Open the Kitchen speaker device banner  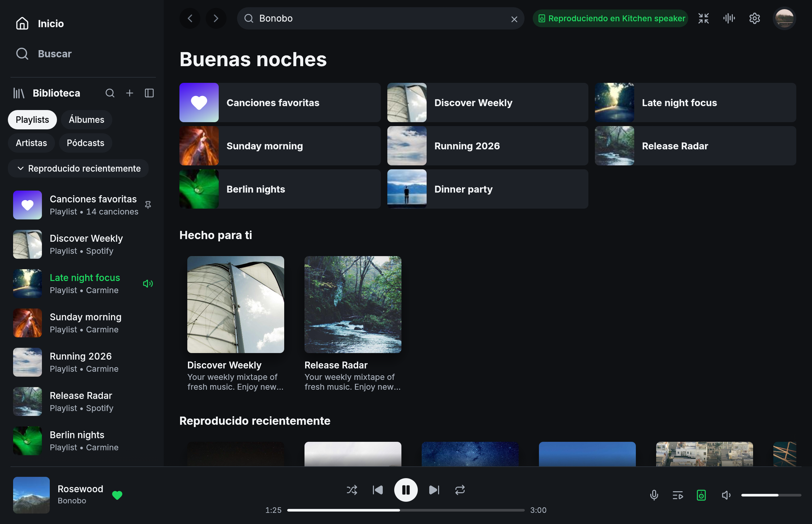(x=610, y=18)
